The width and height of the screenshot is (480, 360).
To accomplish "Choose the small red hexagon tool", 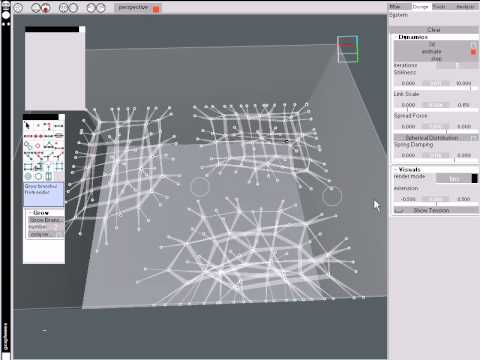I will pyautogui.click(x=38, y=146).
